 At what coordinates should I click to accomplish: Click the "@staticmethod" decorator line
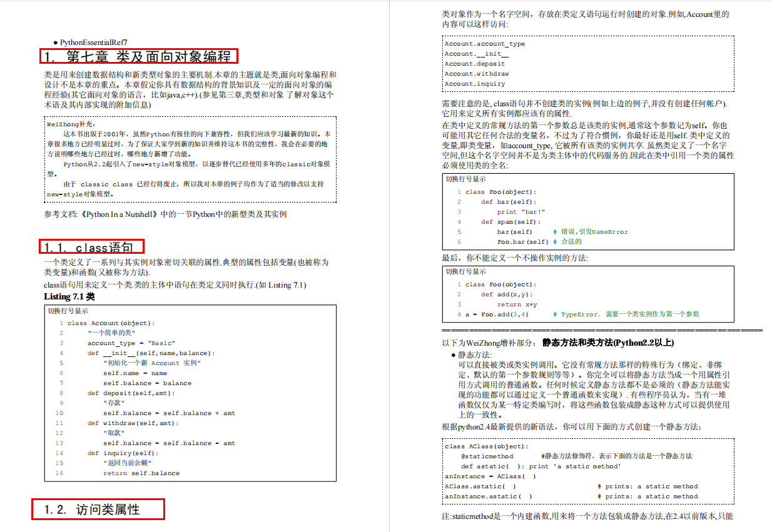[x=487, y=456]
